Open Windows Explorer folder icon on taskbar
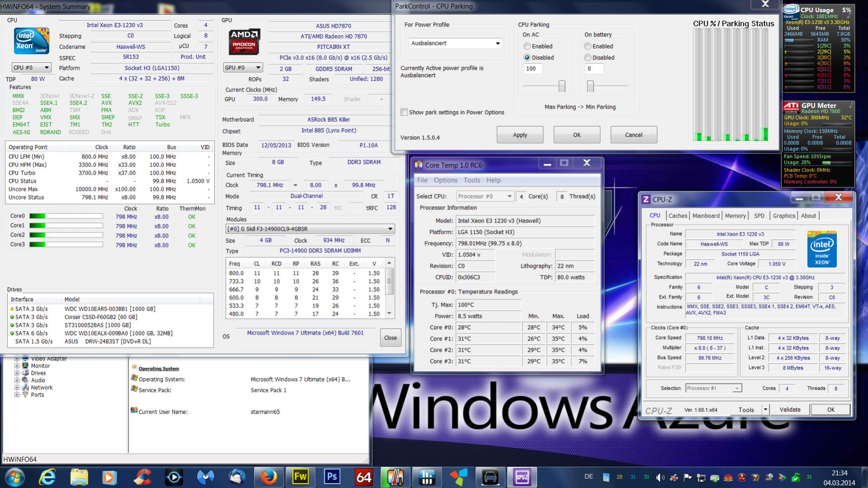The width and height of the screenshot is (868, 488). (79, 477)
